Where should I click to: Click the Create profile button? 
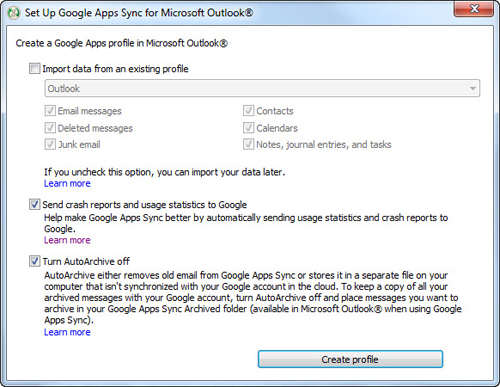[x=350, y=359]
